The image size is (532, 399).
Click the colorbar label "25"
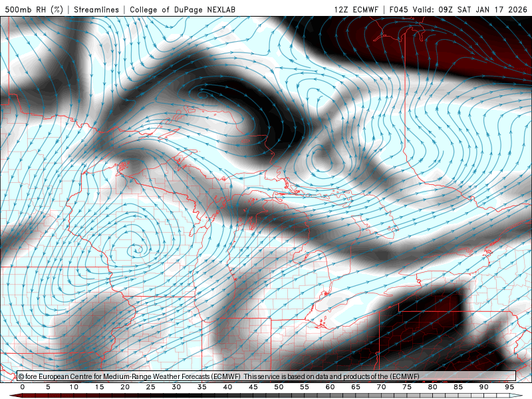(151, 387)
